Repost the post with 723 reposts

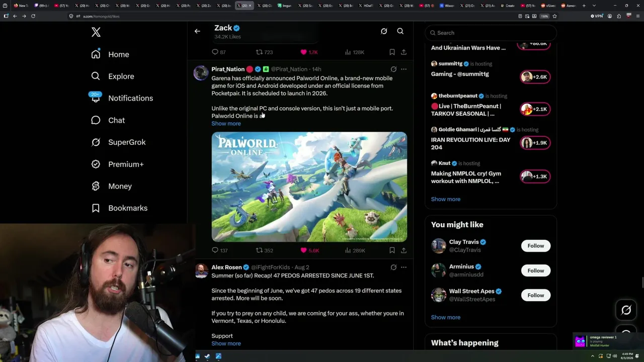coord(259,52)
